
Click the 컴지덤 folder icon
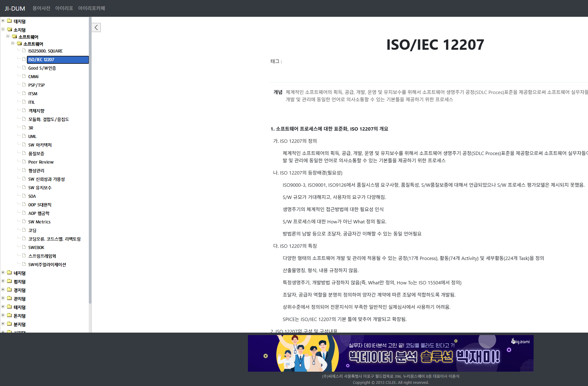9,281
